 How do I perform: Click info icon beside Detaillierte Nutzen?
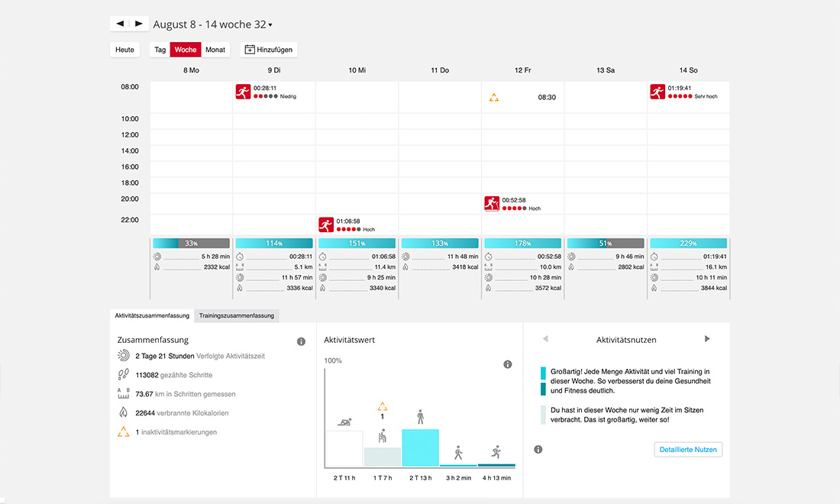(538, 449)
